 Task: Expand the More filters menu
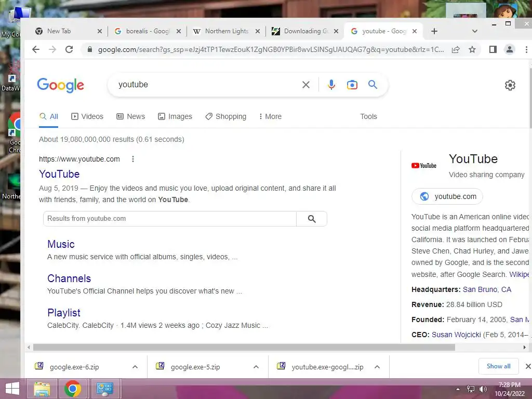point(270,116)
